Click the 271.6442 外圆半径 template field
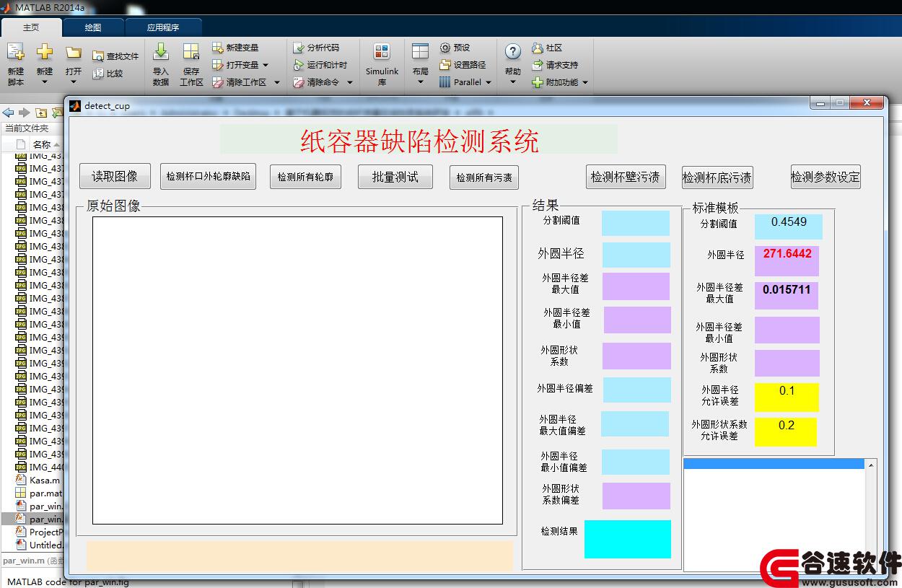 (x=787, y=260)
